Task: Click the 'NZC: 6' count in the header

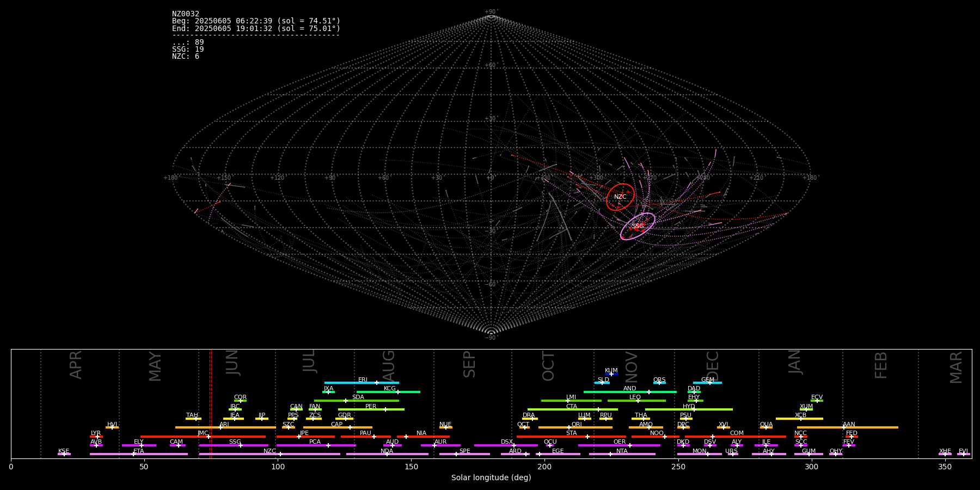Action: tap(186, 57)
